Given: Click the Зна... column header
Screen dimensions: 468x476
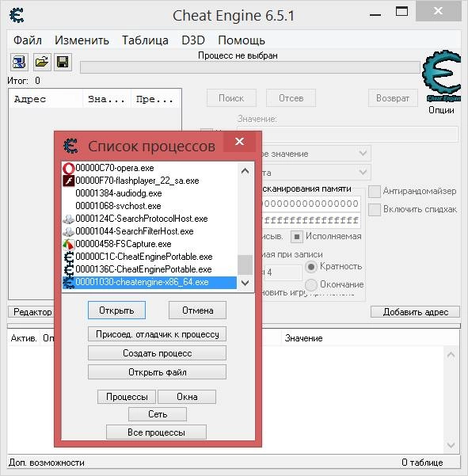Looking at the screenshot, I should click(107, 99).
